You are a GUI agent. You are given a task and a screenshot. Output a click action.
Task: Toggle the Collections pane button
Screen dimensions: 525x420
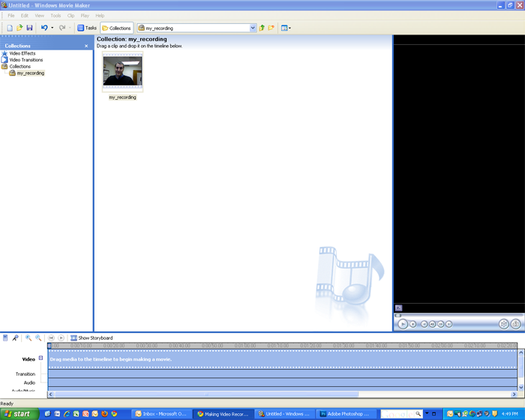coord(116,28)
